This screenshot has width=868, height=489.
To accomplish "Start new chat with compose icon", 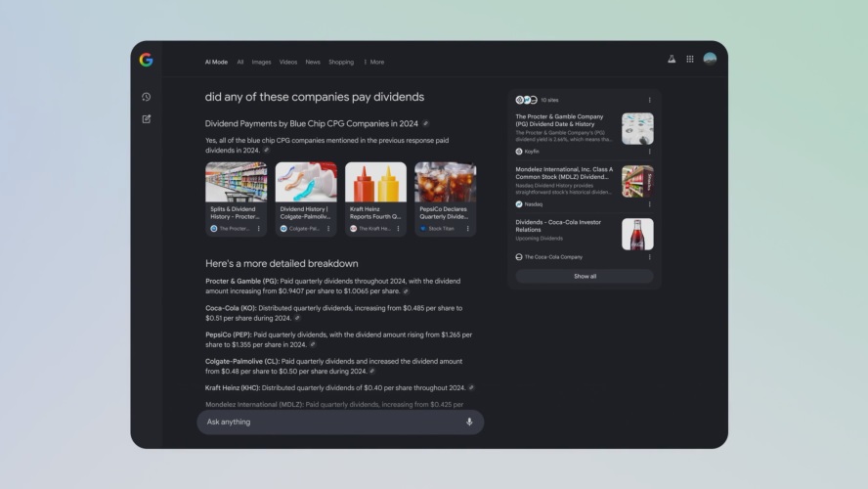I will [x=147, y=119].
